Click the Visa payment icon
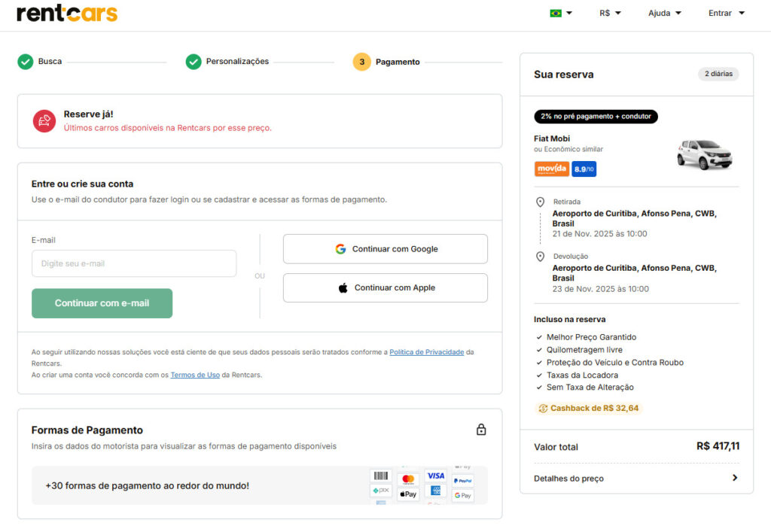This screenshot has width=771, height=532. (435, 476)
